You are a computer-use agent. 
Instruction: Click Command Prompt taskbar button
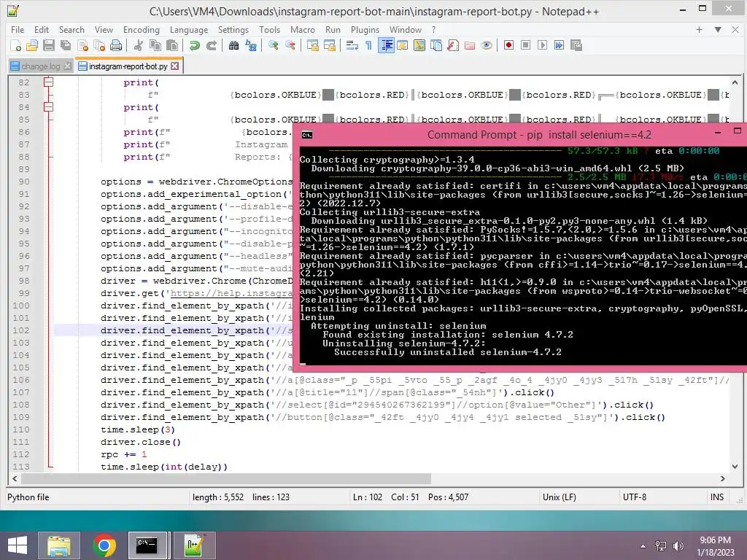click(147, 545)
